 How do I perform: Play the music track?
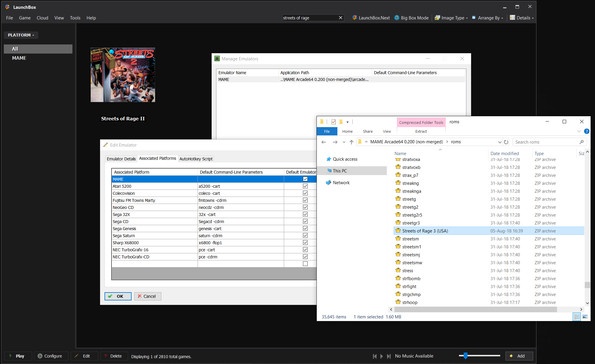(x=382, y=356)
